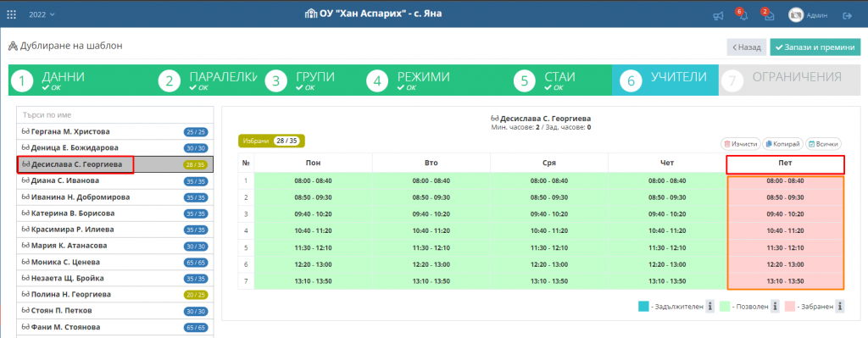Click the logout icon
The width and height of the screenshot is (868, 338).
tap(847, 15)
